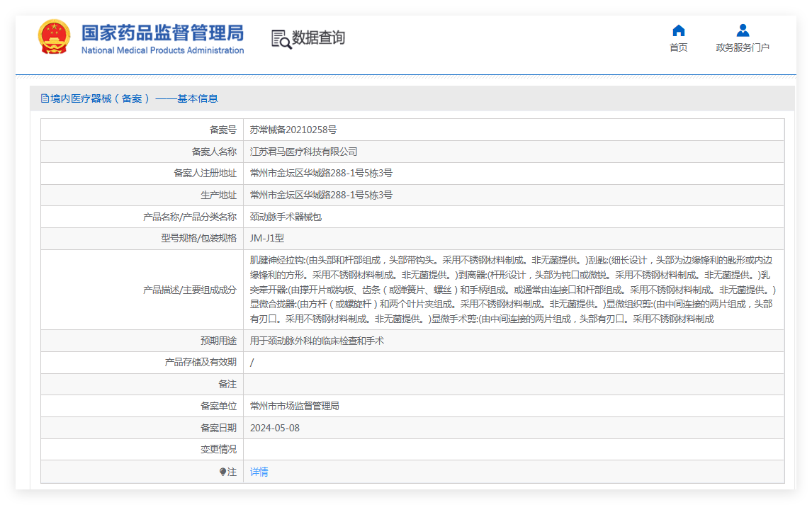Screen dimensions: 812x505
Task: Click the company name 江苏君马医疗科技有限公司
Action: (x=303, y=152)
